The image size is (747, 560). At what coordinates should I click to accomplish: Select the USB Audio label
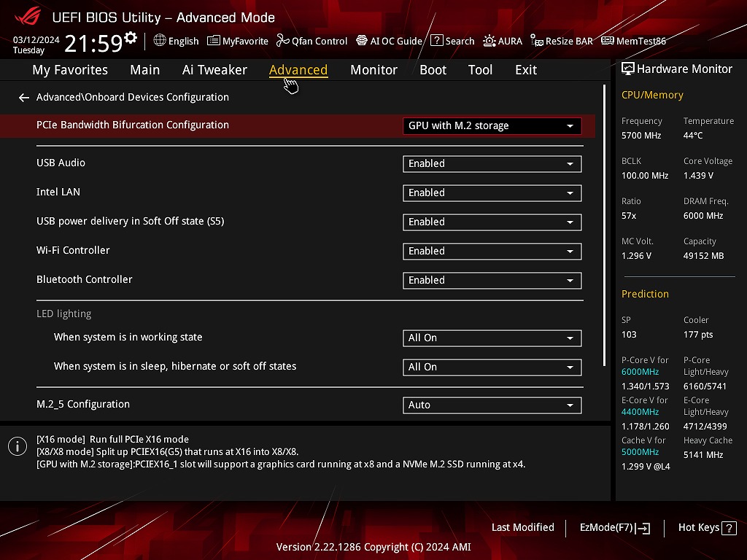coord(61,163)
